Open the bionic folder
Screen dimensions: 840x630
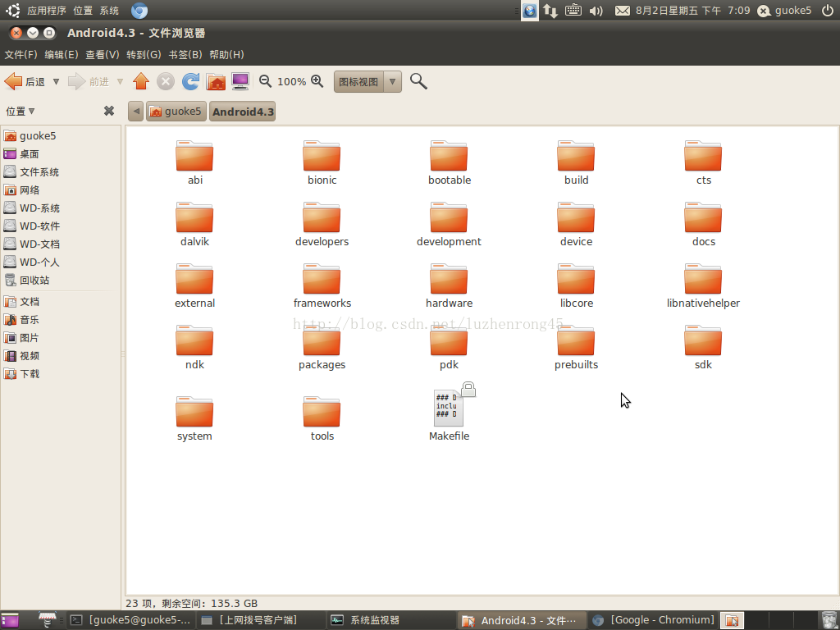(322, 163)
